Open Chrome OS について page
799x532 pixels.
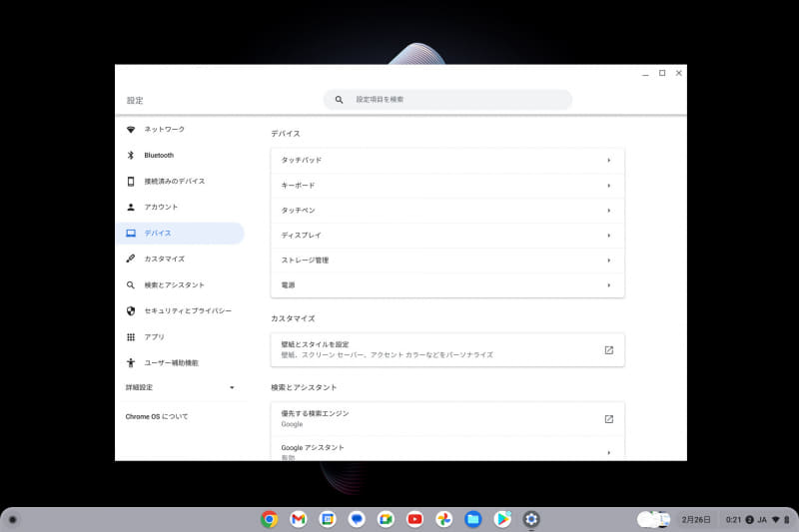click(x=157, y=416)
